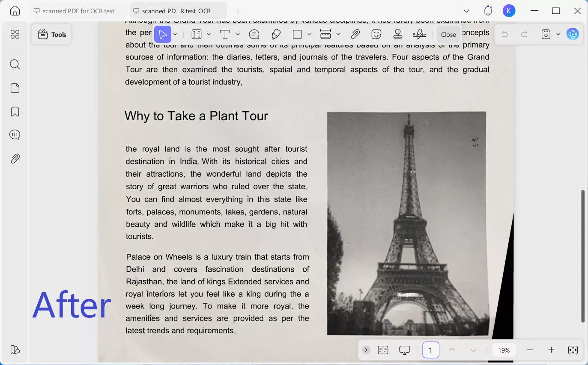Screen dimensions: 588x365
Task: Choose the text highlight tool
Action: click(x=197, y=34)
